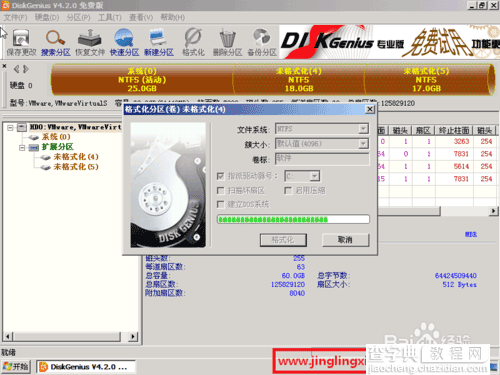This screenshot has height=375, width=500.
Task: Check build DOS system (建立DOS系统) option
Action: (x=220, y=204)
